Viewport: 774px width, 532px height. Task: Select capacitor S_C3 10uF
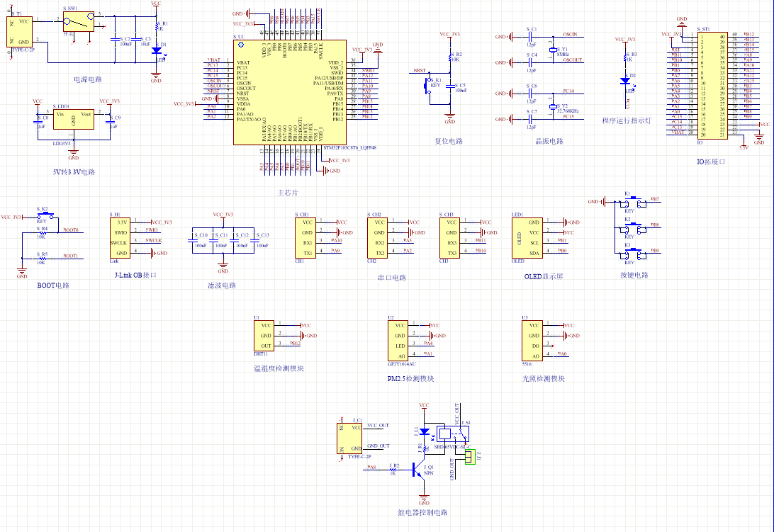pyautogui.click(x=136, y=39)
